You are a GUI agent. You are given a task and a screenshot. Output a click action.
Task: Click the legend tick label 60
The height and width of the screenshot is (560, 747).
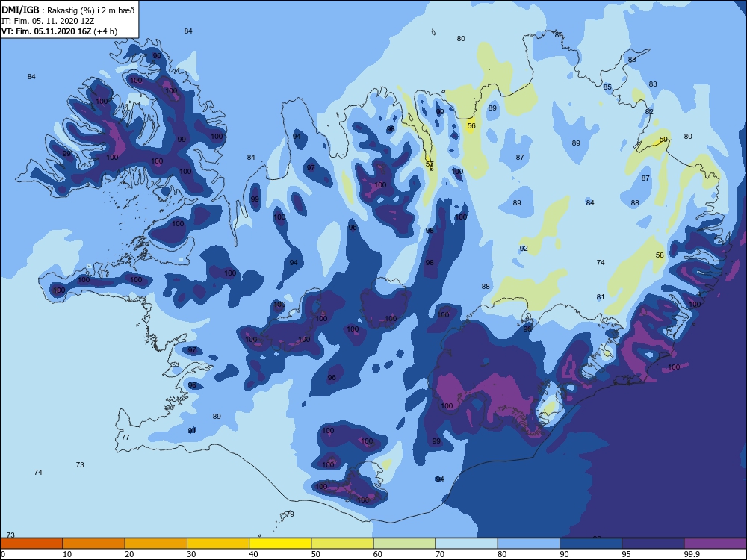pyautogui.click(x=378, y=554)
